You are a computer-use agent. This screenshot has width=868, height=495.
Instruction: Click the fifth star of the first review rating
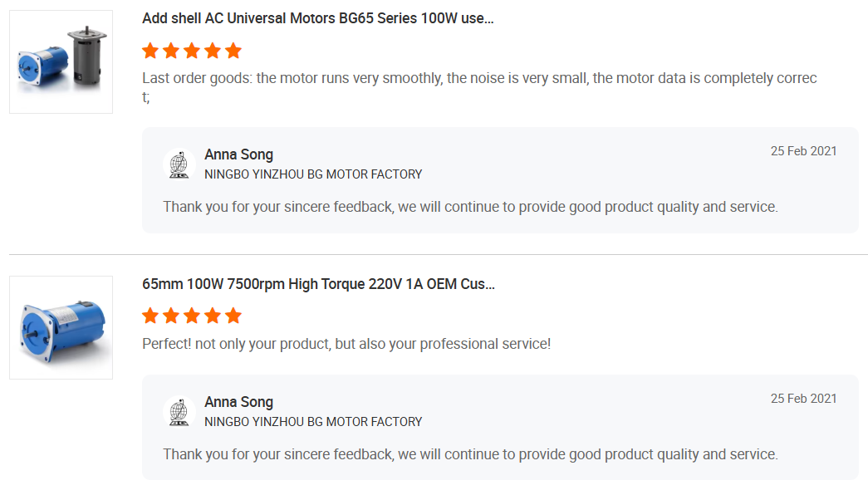pos(233,51)
